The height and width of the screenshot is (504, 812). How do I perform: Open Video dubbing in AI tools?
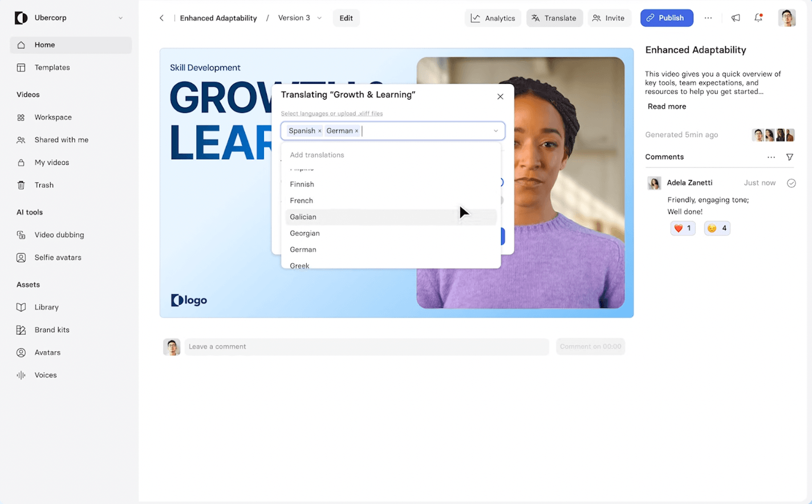59,235
